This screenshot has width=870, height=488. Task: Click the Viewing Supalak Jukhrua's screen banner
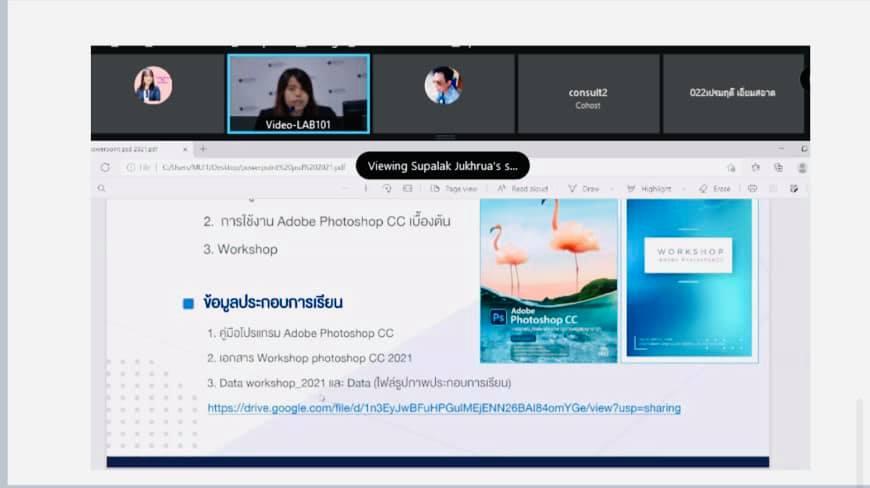(x=443, y=166)
